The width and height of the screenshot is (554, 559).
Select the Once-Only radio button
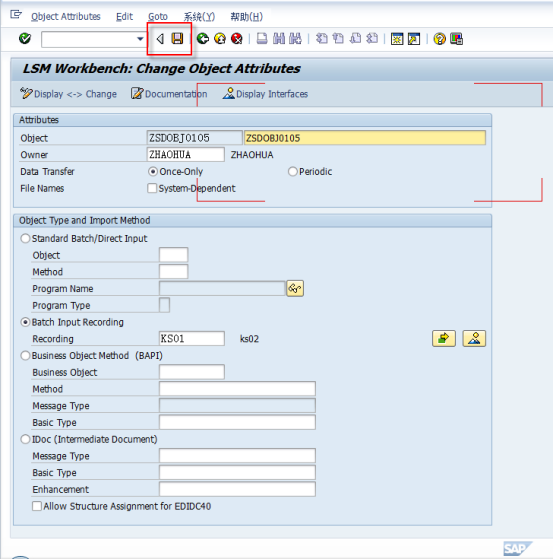coord(153,171)
